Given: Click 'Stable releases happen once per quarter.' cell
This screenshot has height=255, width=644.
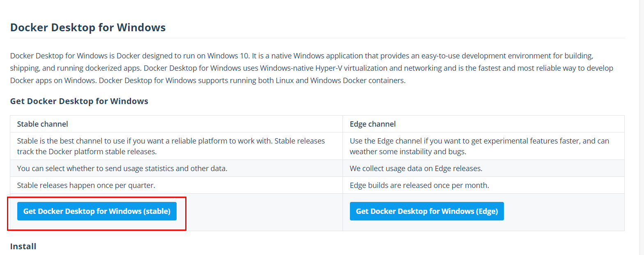Looking at the screenshot, I should pos(177,185).
